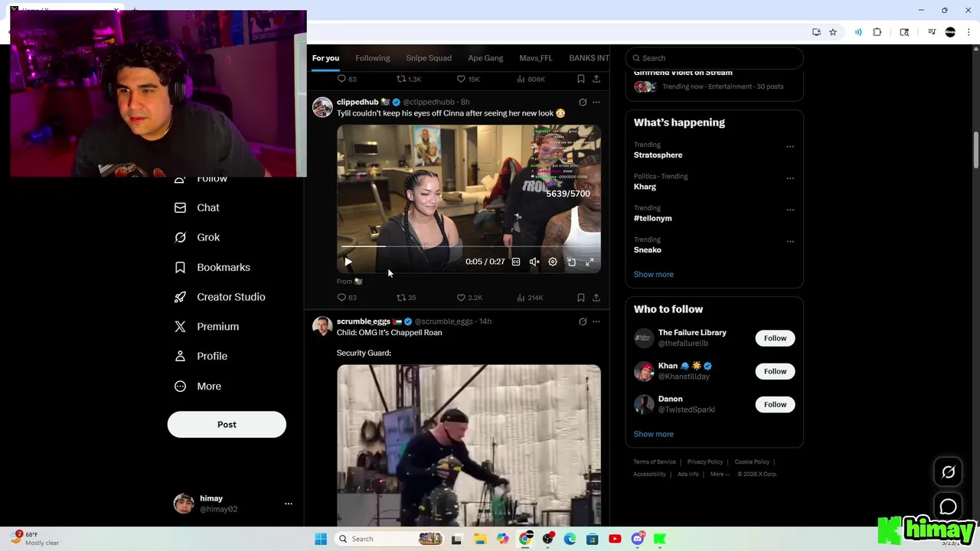Enter fullscreen on the clippedhub video

(590, 262)
